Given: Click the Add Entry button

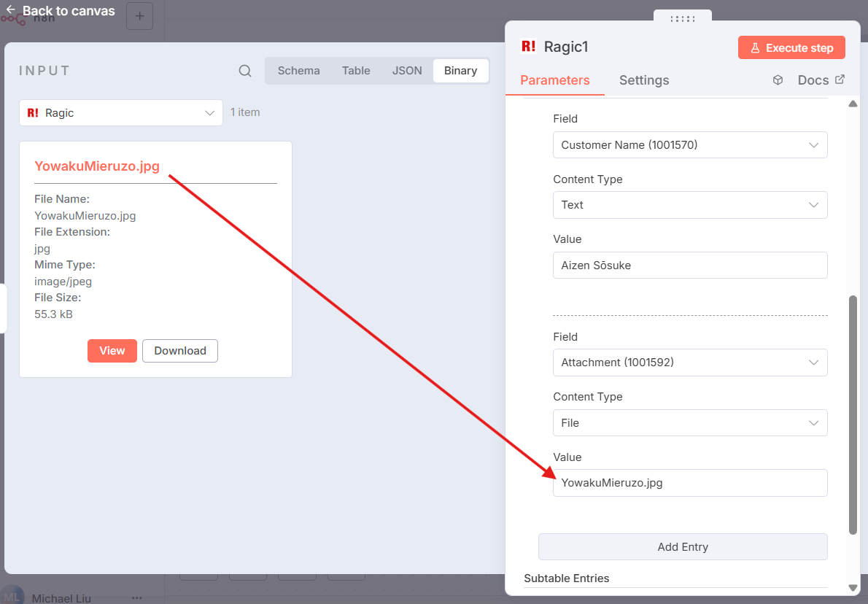Looking at the screenshot, I should [x=683, y=547].
